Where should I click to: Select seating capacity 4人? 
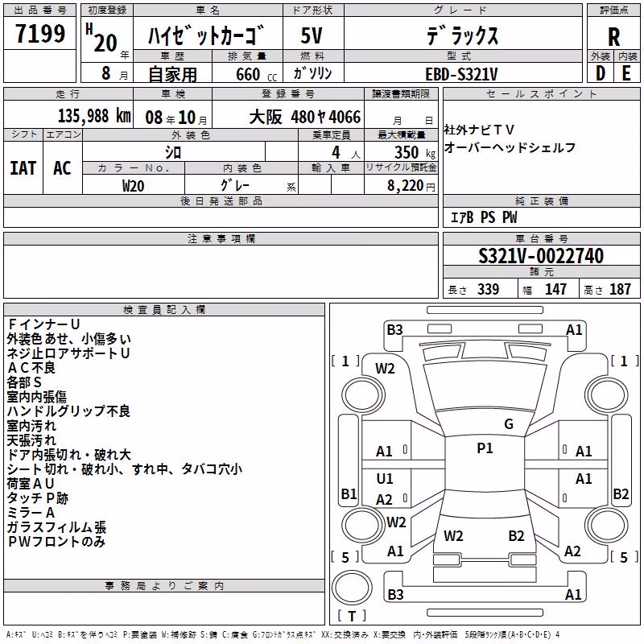pyautogui.click(x=345, y=153)
